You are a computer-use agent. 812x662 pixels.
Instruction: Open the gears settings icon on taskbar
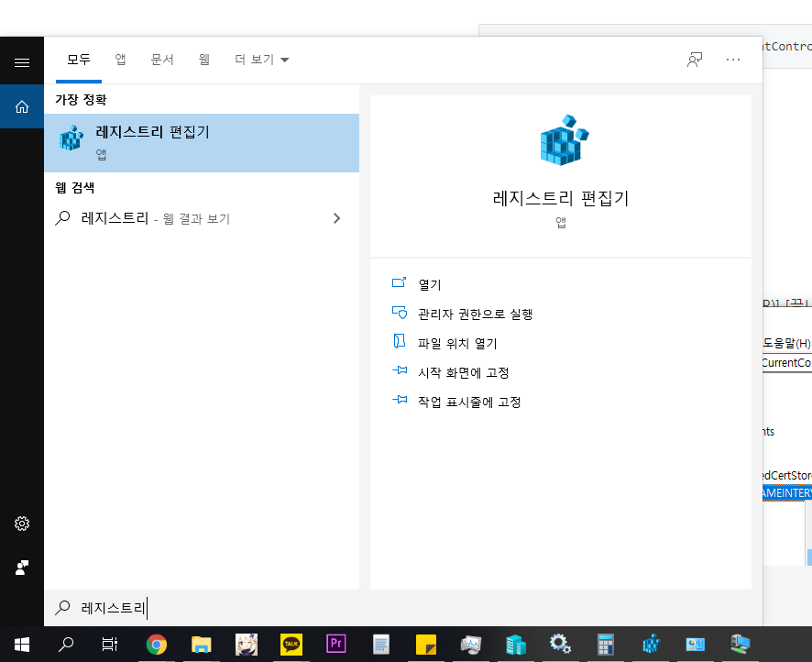[560, 645]
